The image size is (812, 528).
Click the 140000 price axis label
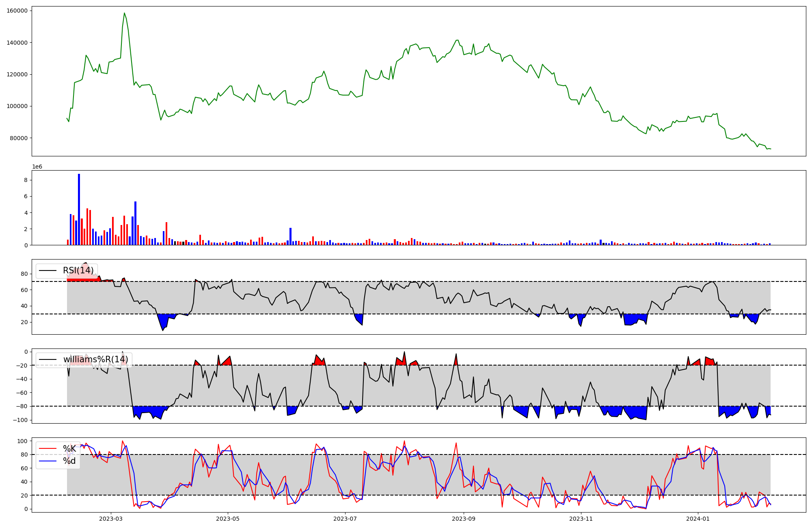click(17, 43)
